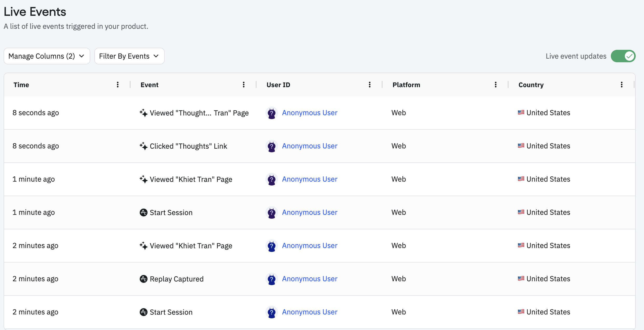Click US flag in the Replay Captured row
This screenshot has height=330, width=644.
coord(521,279)
